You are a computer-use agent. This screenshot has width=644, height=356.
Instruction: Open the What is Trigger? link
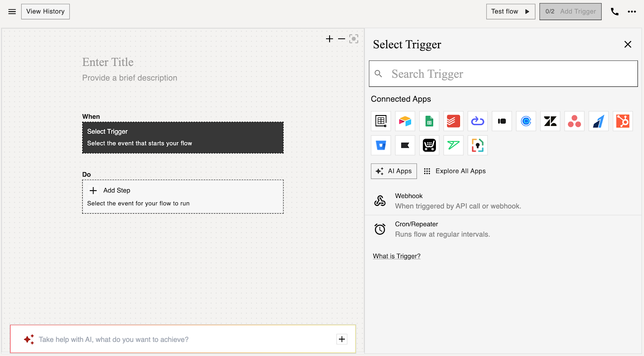396,256
